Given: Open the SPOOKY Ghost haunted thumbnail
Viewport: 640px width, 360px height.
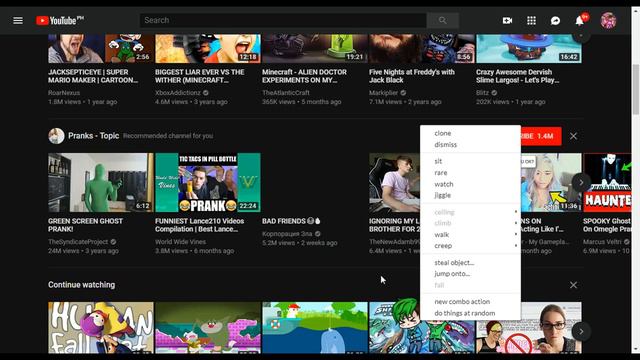Looking at the screenshot, I should [x=607, y=182].
